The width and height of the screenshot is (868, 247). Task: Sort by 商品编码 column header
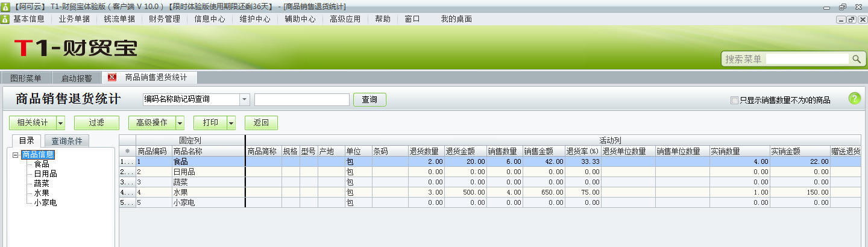coord(154,151)
